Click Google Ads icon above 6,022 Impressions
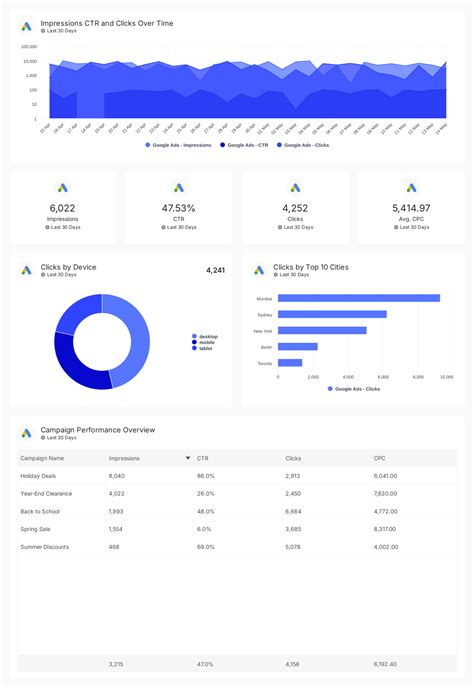474x687 pixels. coord(63,188)
